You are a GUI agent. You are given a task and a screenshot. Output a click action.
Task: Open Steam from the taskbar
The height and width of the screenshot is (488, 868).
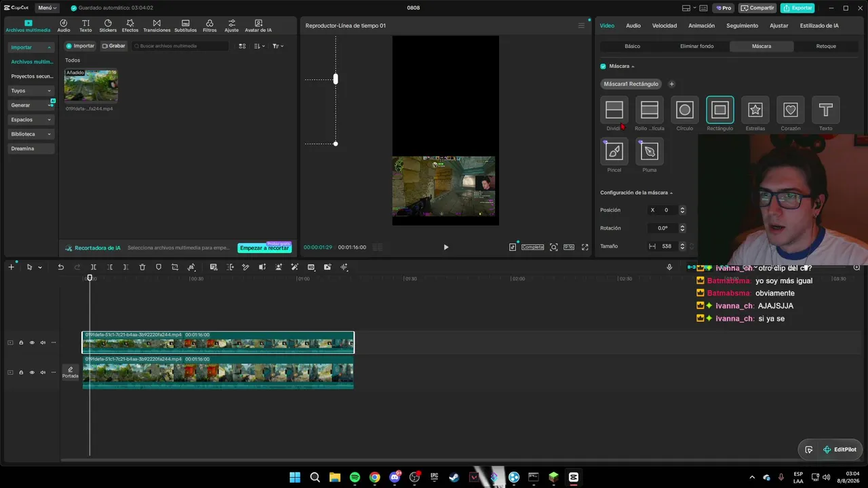tap(454, 477)
